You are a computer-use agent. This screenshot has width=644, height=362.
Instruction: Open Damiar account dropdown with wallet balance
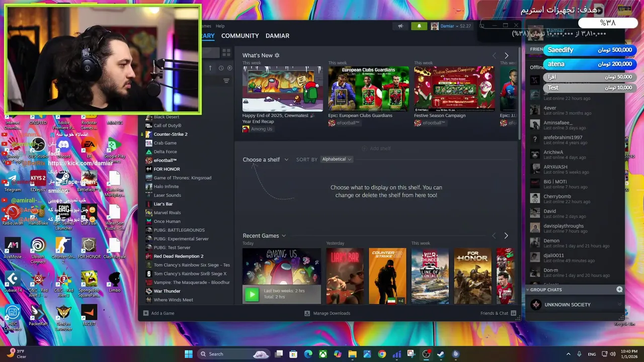pyautogui.click(x=451, y=26)
